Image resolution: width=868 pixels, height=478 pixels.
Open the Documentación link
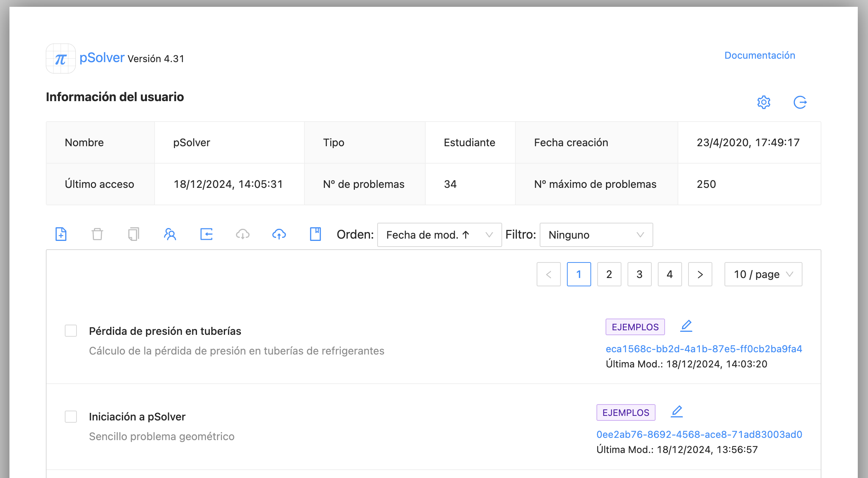[x=760, y=55]
